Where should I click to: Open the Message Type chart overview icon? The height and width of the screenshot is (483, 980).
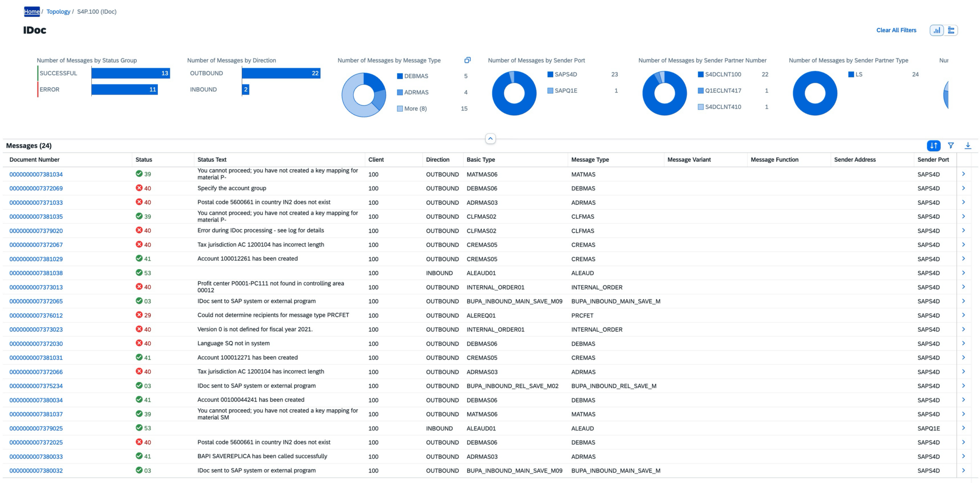[x=468, y=60]
